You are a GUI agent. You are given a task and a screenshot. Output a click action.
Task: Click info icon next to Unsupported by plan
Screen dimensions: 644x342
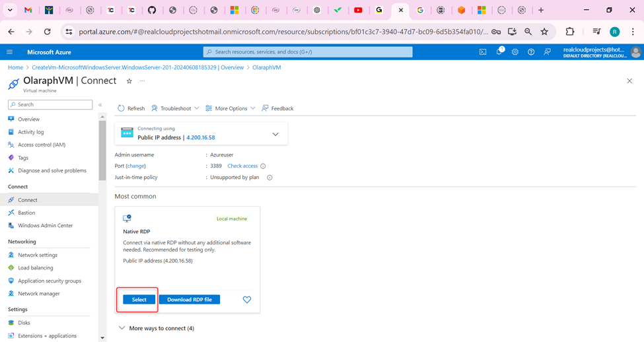click(x=270, y=178)
